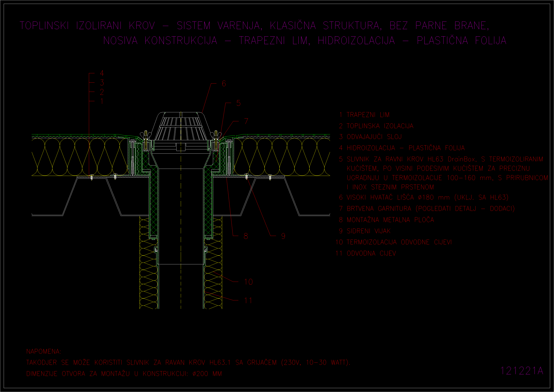The image size is (554, 392).
Task: Select legend entry 1 "TRAPEZNI LIM"
Action: pos(364,115)
